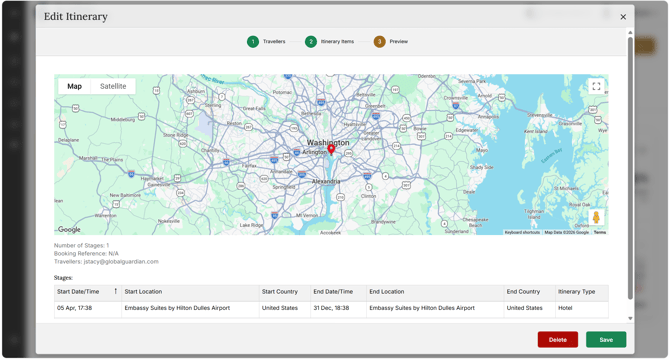Click the Hotel itinerary type cell
This screenshot has height=360, width=670.
(x=582, y=308)
